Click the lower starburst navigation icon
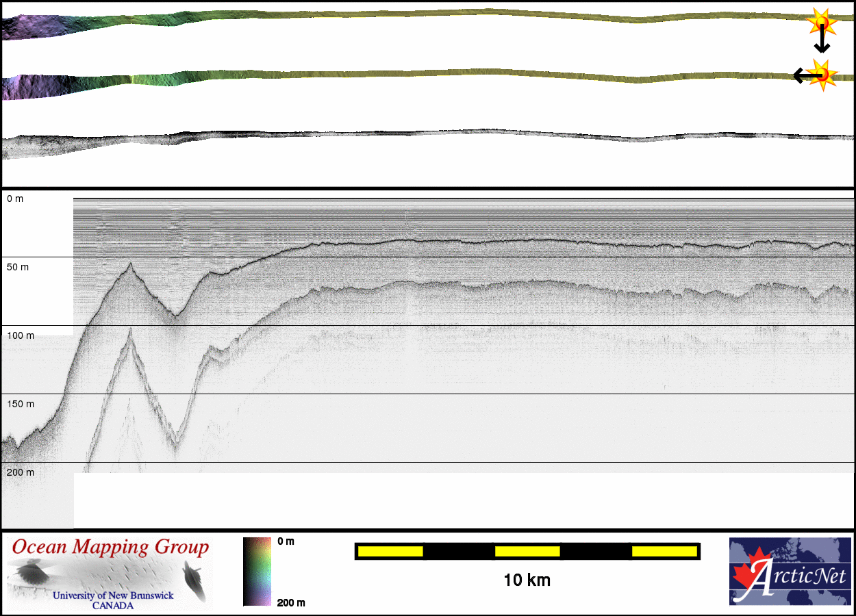Image resolution: width=856 pixels, height=616 pixels. click(821, 74)
